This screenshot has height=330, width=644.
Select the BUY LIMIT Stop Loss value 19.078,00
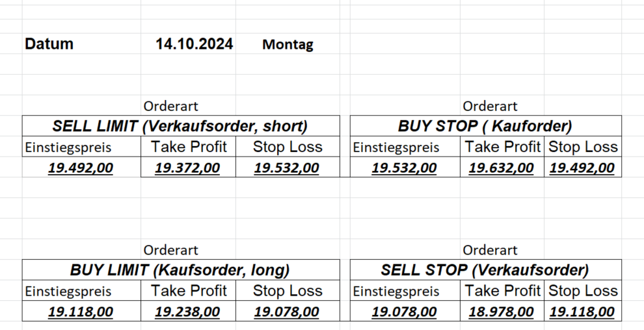click(x=287, y=312)
